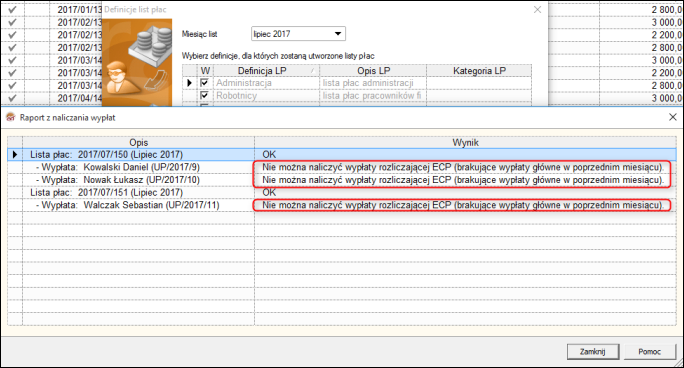Click the OK result of list 2017/07/150
Screen dimensions: 684x368
point(269,154)
